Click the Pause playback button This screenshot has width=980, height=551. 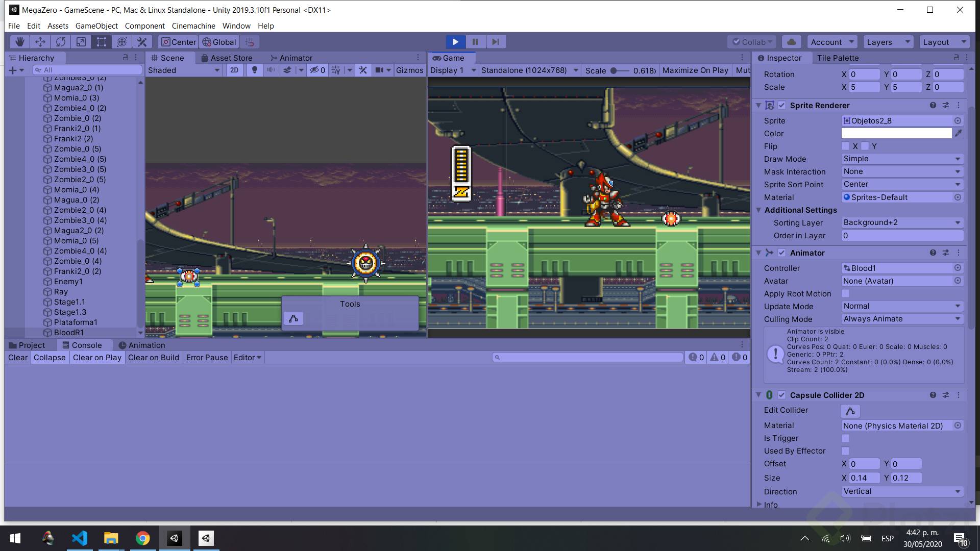click(475, 42)
